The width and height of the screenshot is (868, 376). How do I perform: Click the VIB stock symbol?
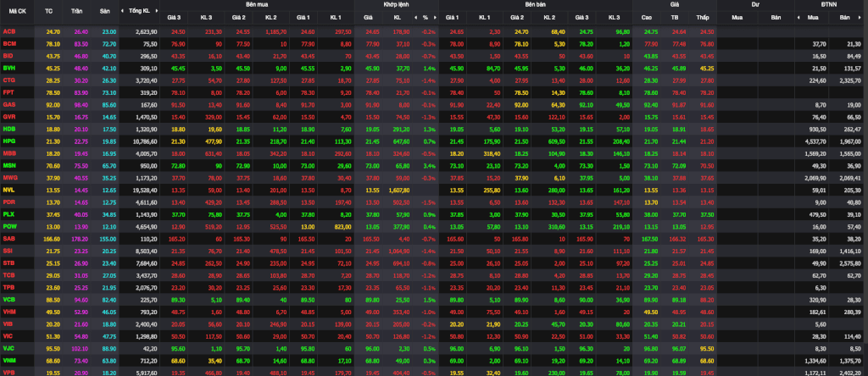(x=8, y=323)
